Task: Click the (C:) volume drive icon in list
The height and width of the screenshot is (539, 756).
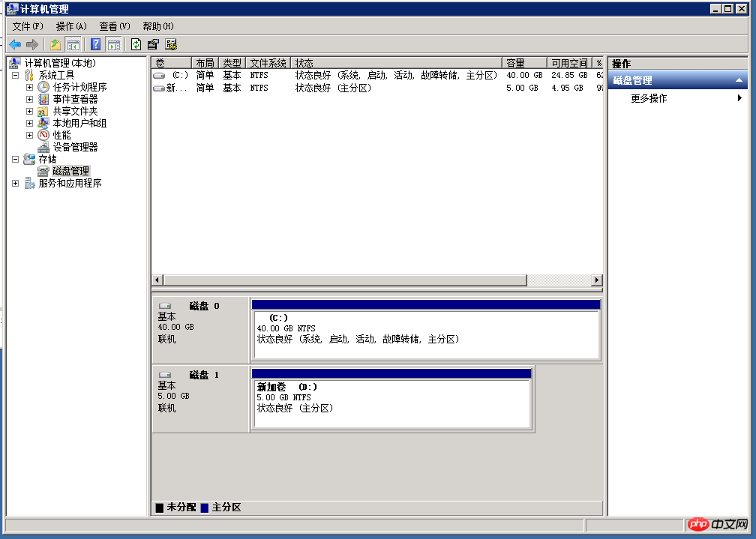Action: (x=159, y=76)
